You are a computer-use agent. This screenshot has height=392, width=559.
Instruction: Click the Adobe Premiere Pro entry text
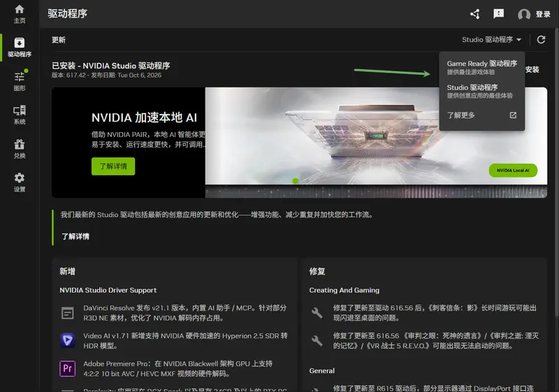click(178, 368)
